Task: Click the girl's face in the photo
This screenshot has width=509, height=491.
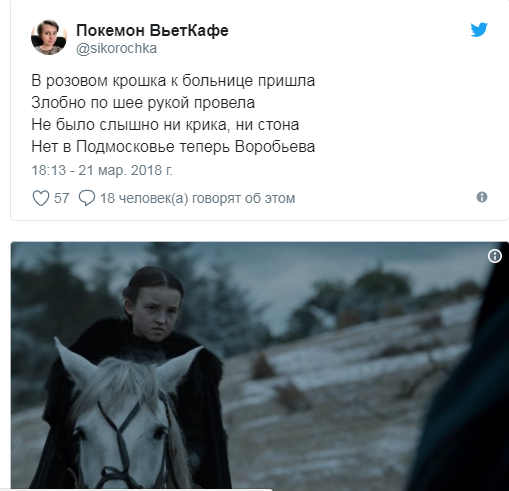Action: coord(155,315)
